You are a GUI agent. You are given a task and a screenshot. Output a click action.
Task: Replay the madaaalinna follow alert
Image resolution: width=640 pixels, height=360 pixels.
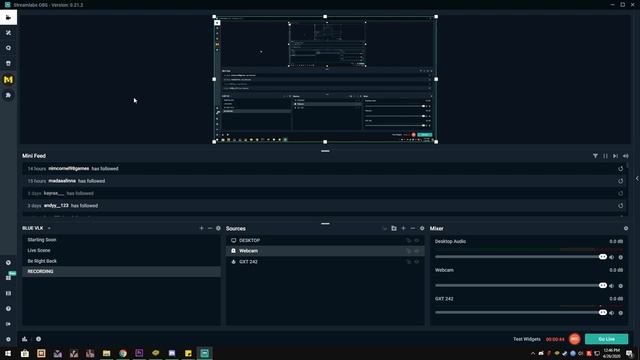(620, 181)
